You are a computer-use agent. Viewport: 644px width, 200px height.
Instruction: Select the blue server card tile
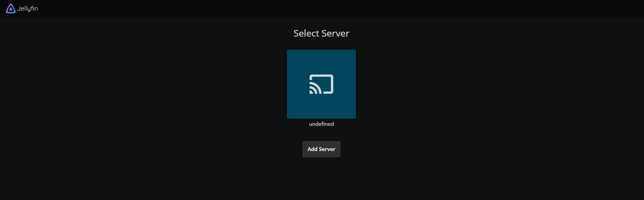(321, 84)
